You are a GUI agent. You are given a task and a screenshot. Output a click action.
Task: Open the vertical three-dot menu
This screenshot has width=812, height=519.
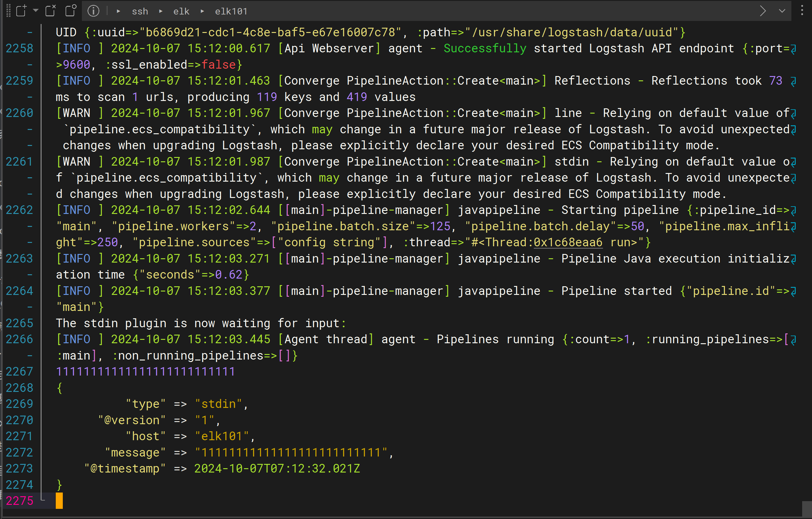click(802, 11)
